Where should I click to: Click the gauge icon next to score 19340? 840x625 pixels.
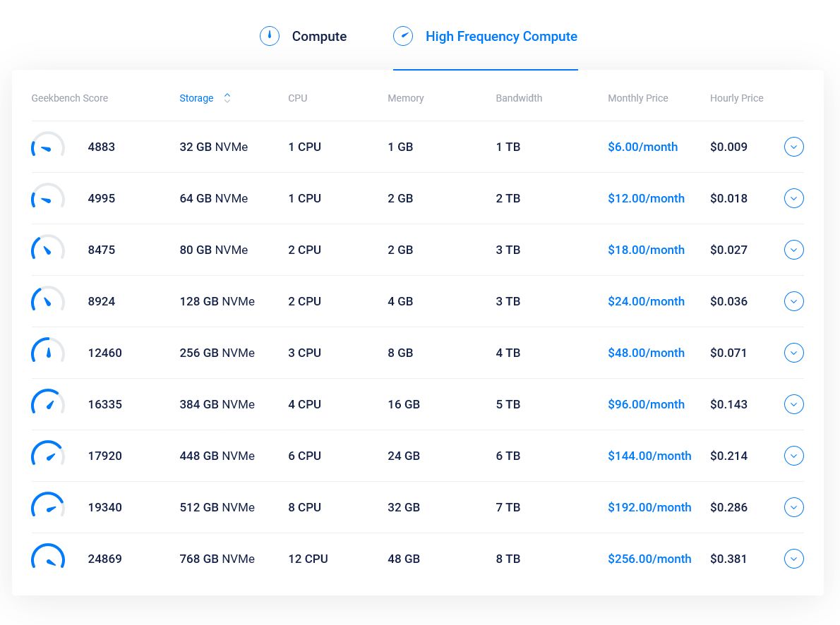pos(48,507)
